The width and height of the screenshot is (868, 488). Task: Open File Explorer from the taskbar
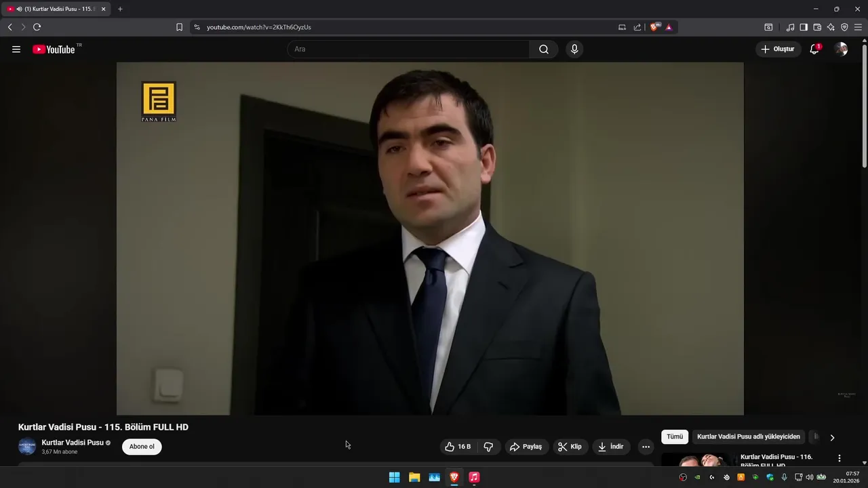point(414,477)
